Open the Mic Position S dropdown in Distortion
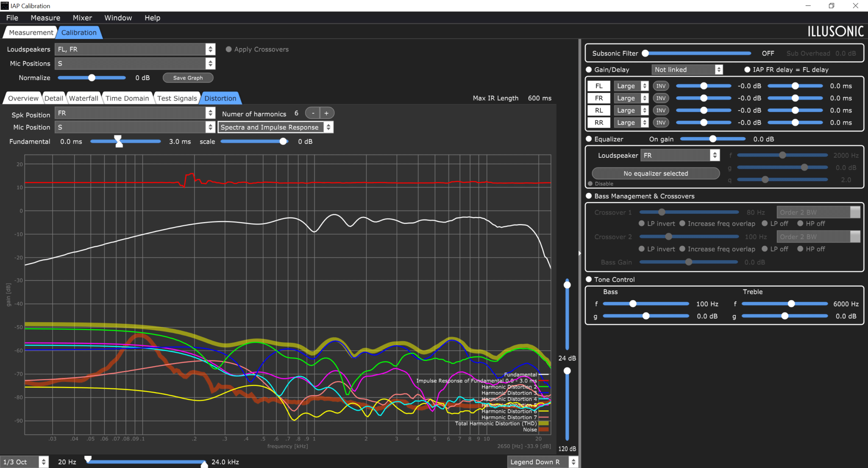This screenshot has height=468, width=868. pyautogui.click(x=135, y=127)
